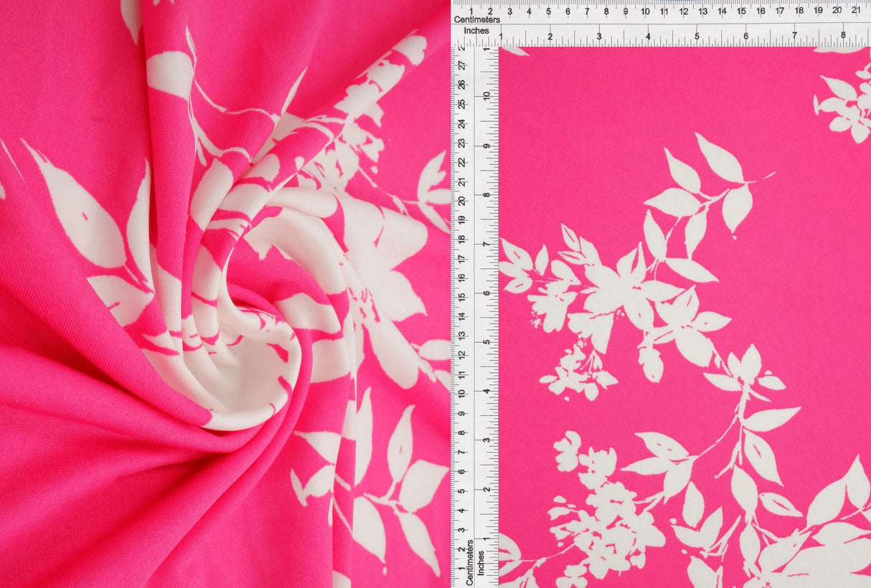
Task: Click the vertical ruler edge between scales
Action: 474,287
